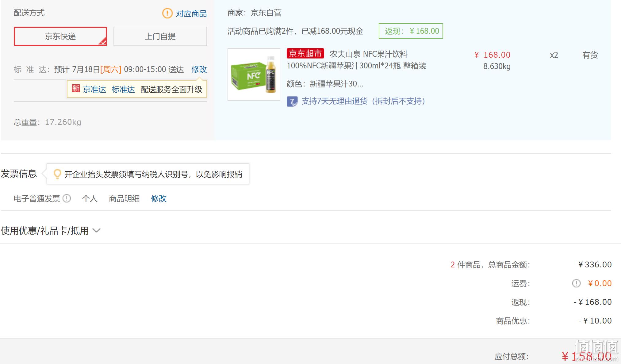Click the lightbulb tip icon in invoice notice

click(57, 174)
